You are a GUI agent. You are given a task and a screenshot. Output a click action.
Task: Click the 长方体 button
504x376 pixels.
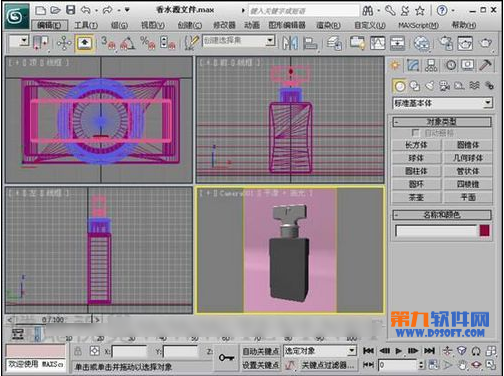pos(416,145)
